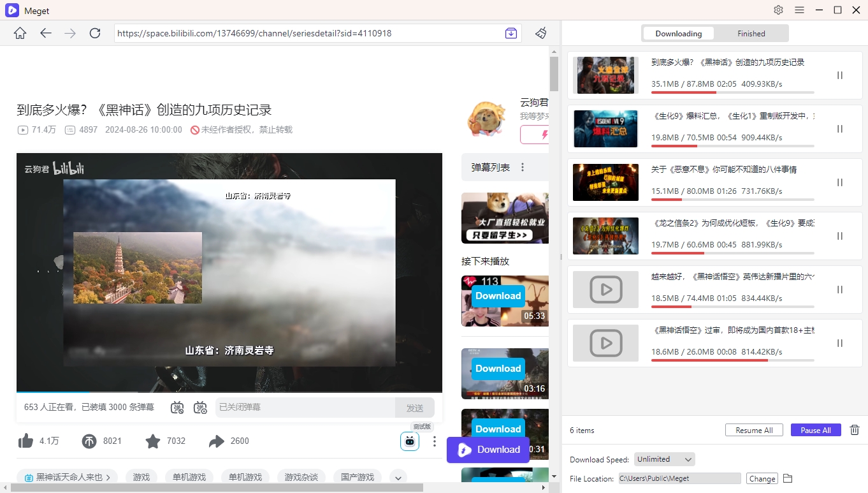The height and width of the screenshot is (493, 868).
Task: Click uploader avatar of 云狗君
Action: 487,119
